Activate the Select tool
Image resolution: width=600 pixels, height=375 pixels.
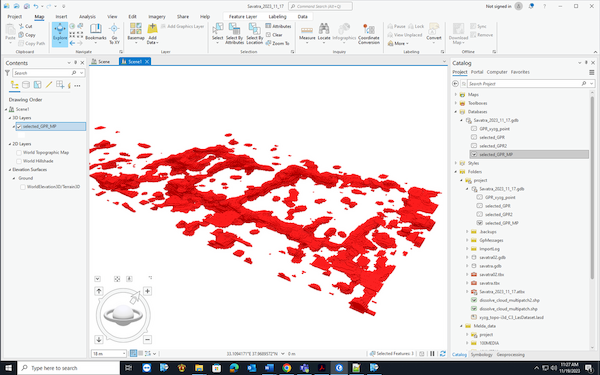(x=217, y=32)
